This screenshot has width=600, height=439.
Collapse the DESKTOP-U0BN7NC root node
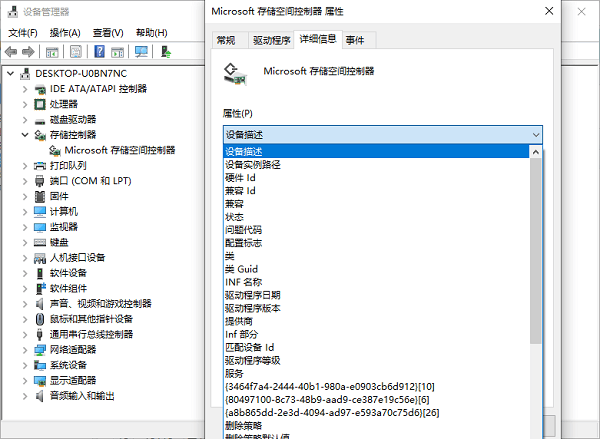tap(11, 73)
